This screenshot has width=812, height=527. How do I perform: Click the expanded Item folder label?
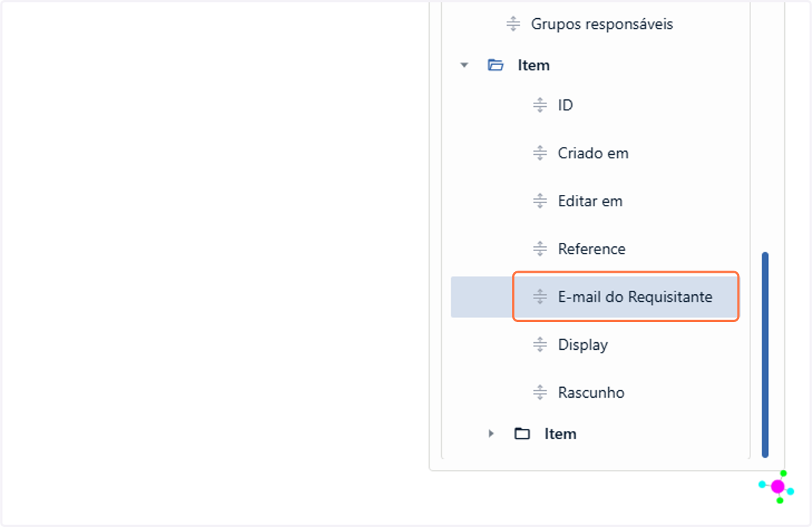pos(533,66)
